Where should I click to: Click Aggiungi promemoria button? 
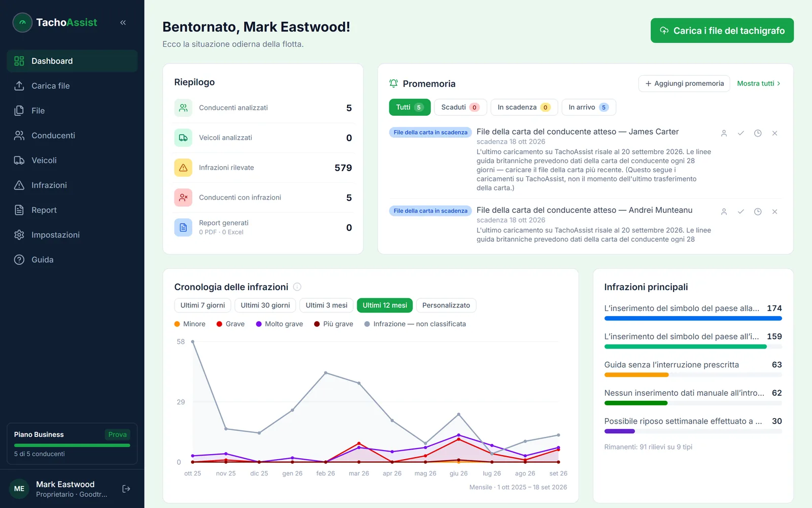tap(684, 83)
